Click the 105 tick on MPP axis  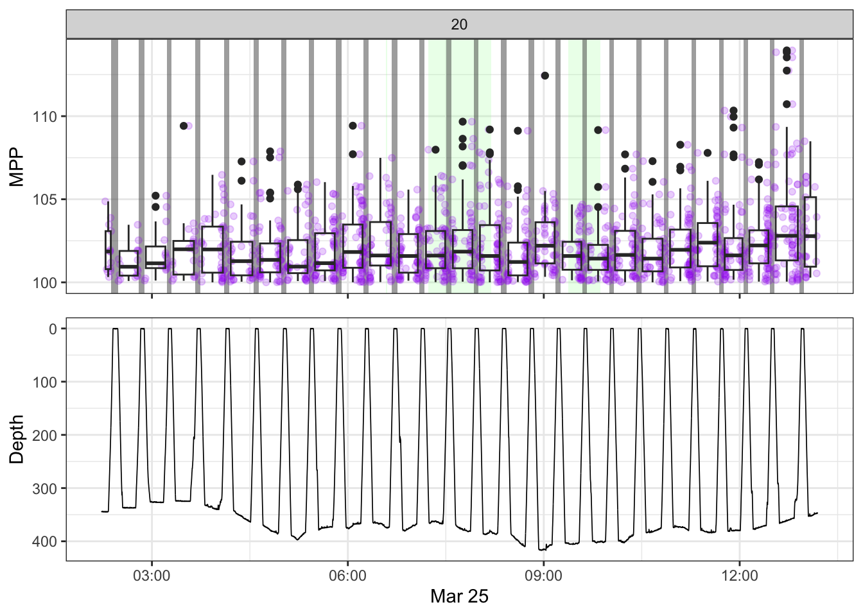pyautogui.click(x=46, y=200)
